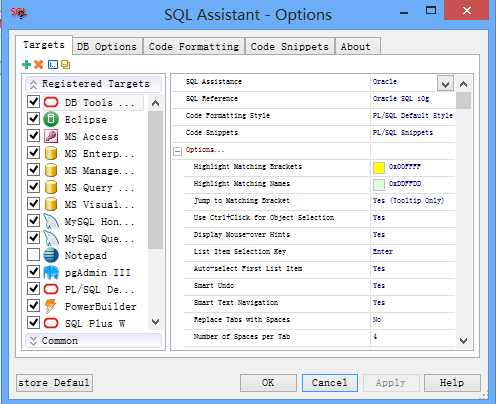Click the Apply button
This screenshot has width=496, height=404.
click(x=391, y=383)
